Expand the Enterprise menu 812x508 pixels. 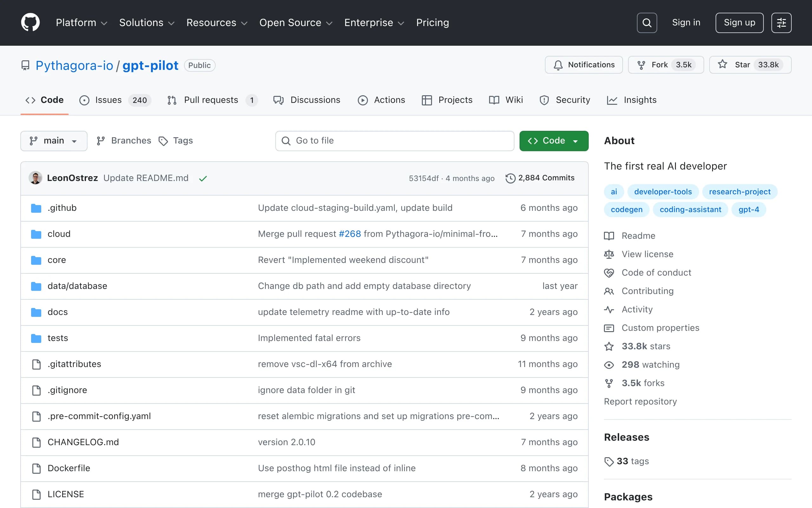374,23
